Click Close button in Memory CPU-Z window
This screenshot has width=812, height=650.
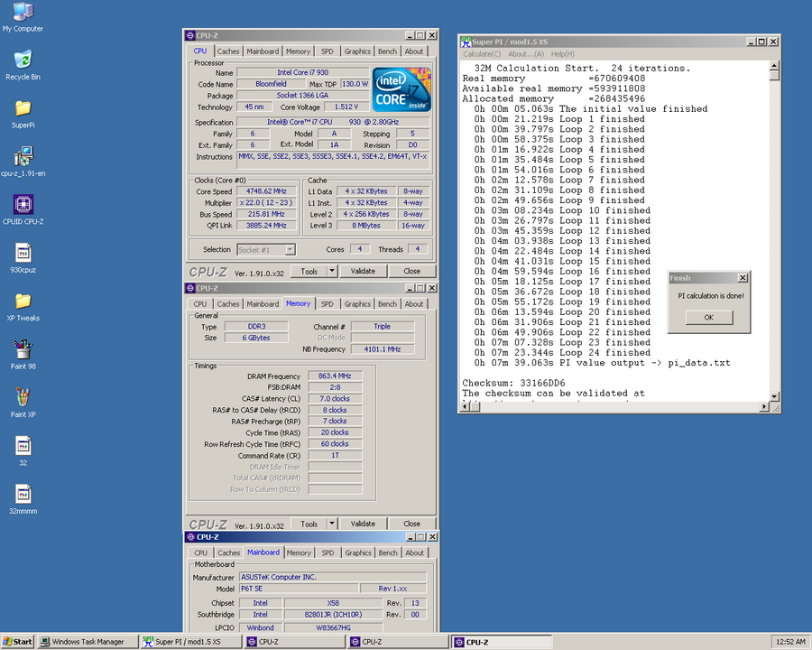411,524
